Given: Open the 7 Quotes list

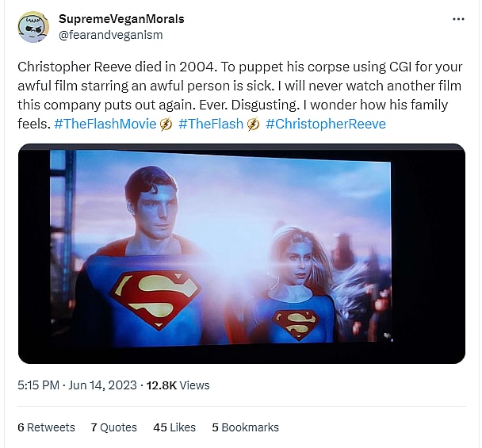Looking at the screenshot, I should coord(113,427).
